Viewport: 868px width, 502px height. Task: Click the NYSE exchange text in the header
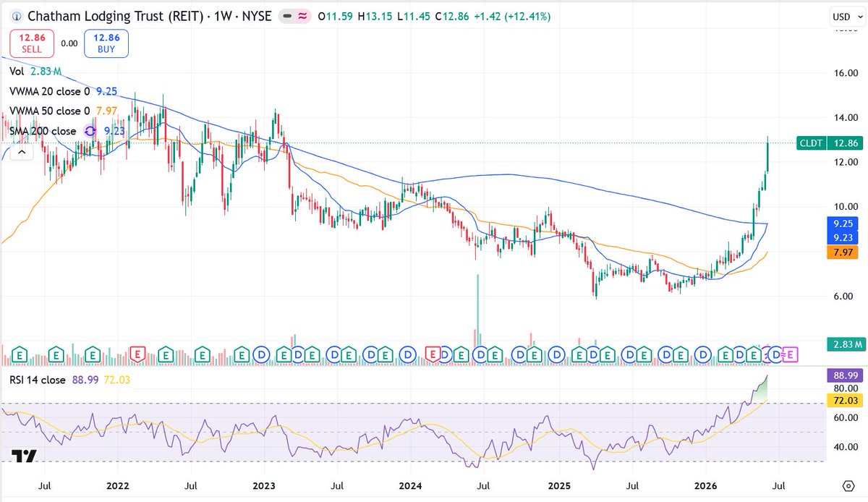tap(258, 15)
